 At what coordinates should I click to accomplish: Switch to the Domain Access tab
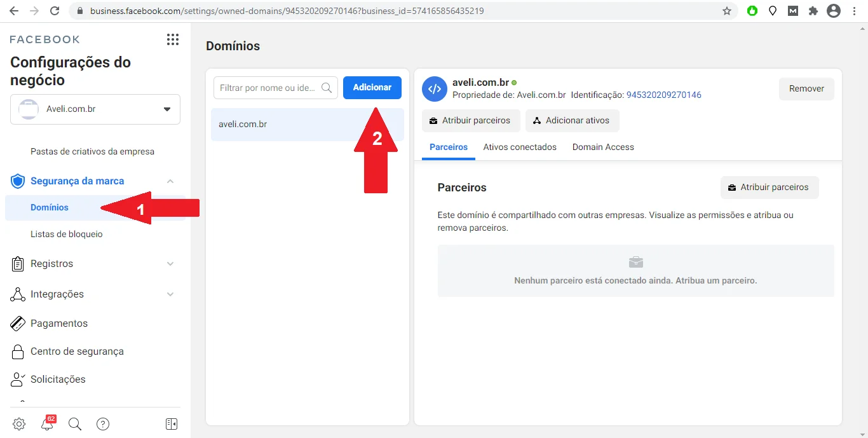pyautogui.click(x=603, y=147)
